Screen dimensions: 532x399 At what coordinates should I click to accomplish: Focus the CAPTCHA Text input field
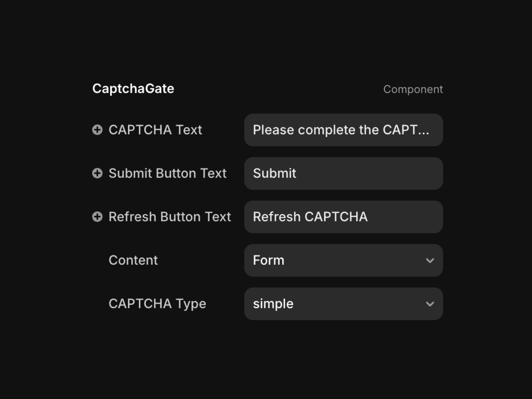pos(343,130)
